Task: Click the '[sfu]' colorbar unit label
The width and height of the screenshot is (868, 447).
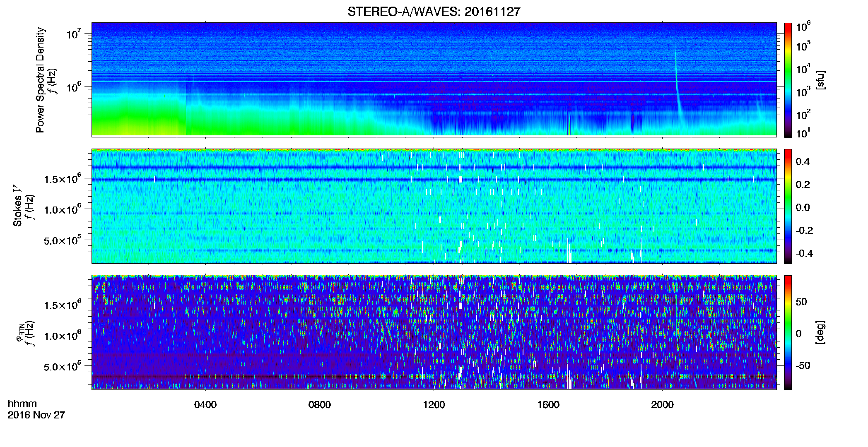Action: 820,80
